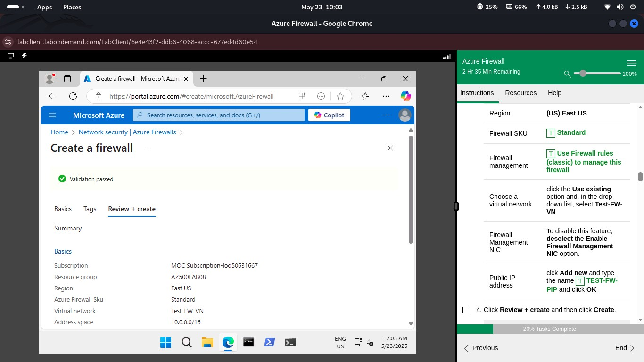This screenshot has width=644, height=362.
Task: Open the Azure account avatar menu
Action: 405,115
